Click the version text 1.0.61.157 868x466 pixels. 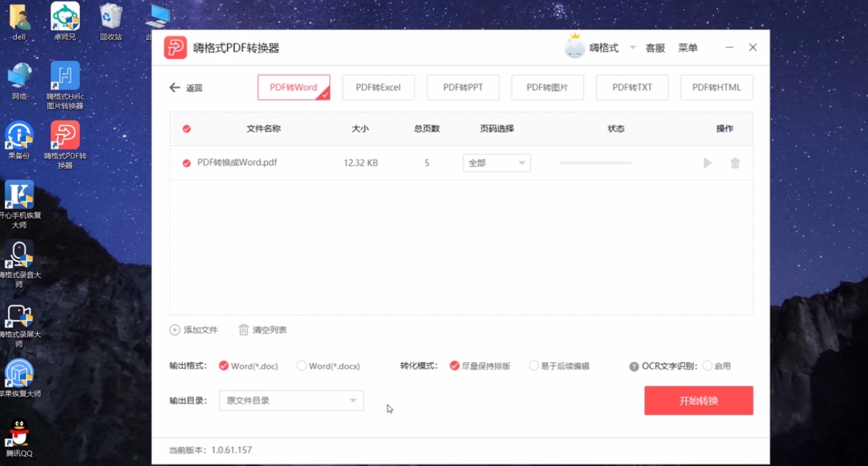(x=231, y=450)
